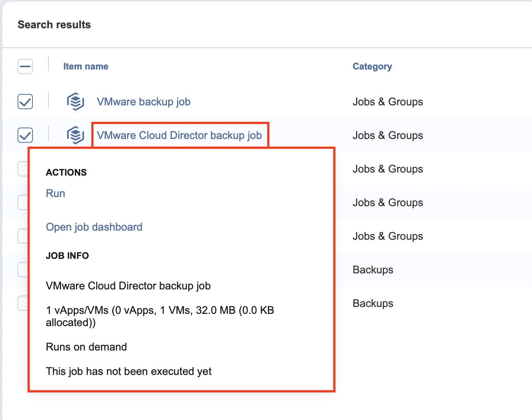Sort by Category column header

[372, 66]
